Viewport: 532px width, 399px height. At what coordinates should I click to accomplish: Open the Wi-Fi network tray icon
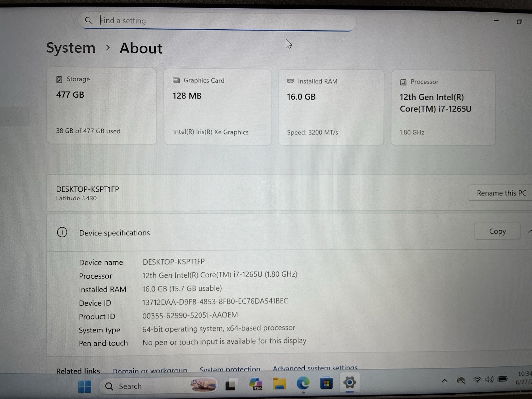(x=477, y=380)
